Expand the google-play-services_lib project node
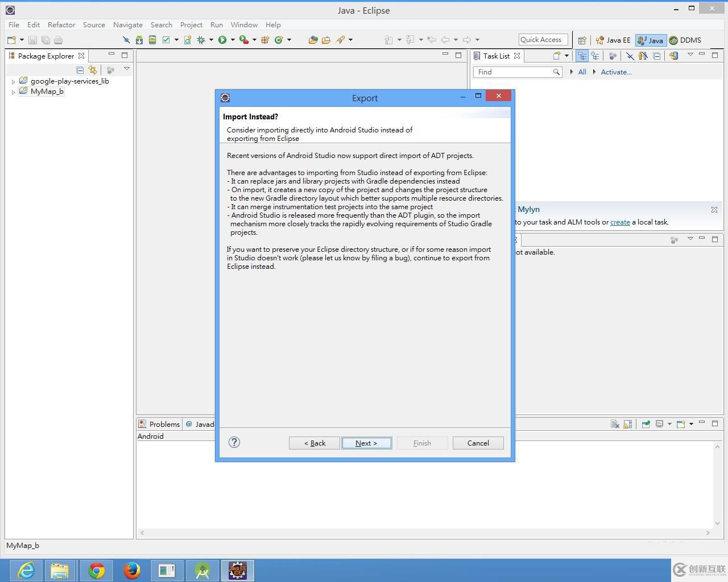This screenshot has width=728, height=582. [x=13, y=82]
